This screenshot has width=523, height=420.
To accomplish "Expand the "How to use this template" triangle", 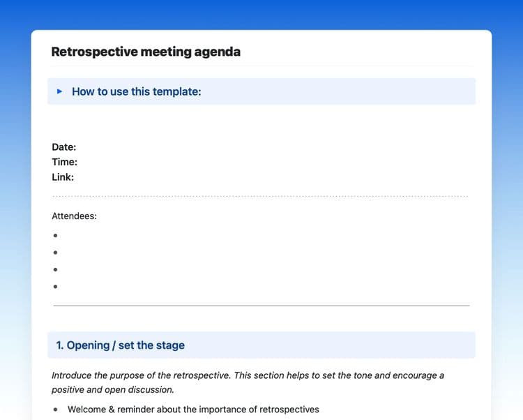I will pyautogui.click(x=60, y=91).
